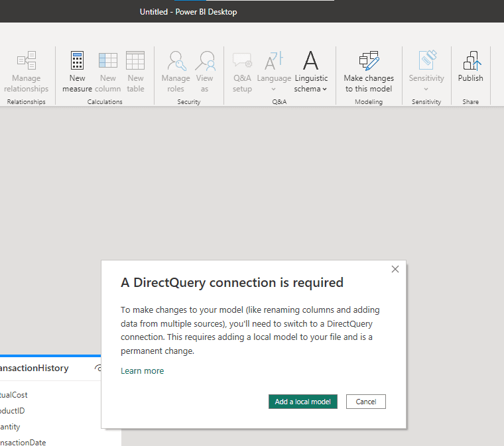This screenshot has height=446, width=504.
Task: Open Manage roles under Security
Action: point(176,72)
